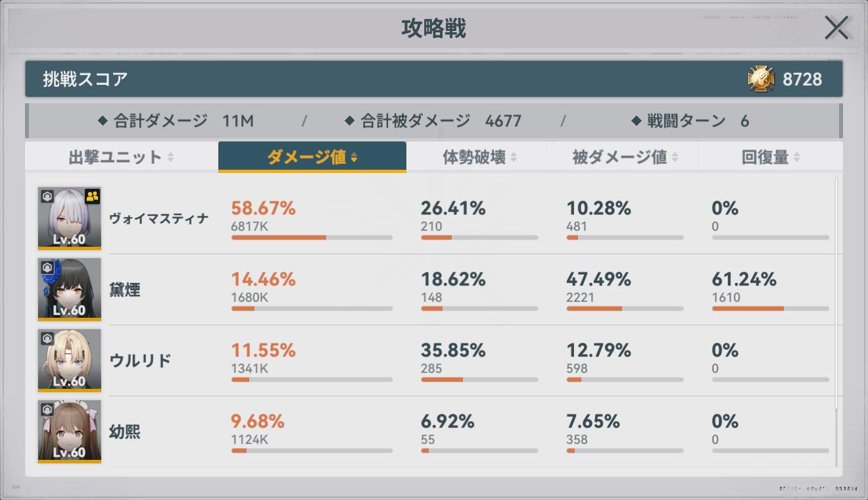This screenshot has height=500, width=868.
Task: Toggle sort arrows beside 体勢破壊
Action: click(x=514, y=157)
